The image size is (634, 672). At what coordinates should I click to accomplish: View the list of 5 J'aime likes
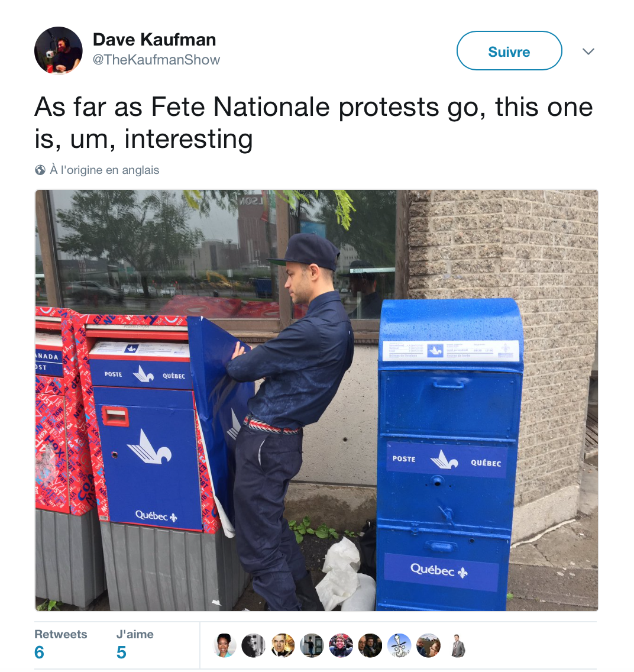pyautogui.click(x=134, y=644)
